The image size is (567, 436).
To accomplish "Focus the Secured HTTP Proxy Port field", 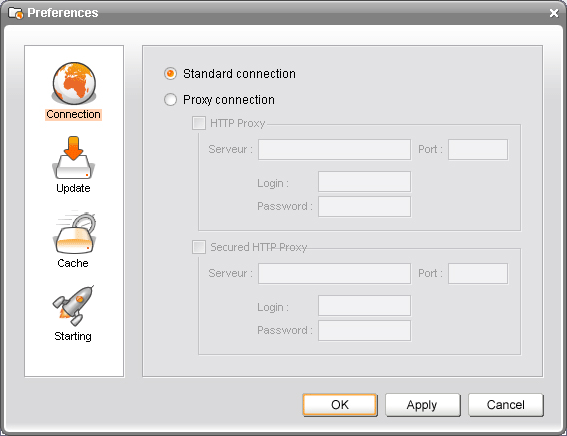I will click(x=478, y=273).
